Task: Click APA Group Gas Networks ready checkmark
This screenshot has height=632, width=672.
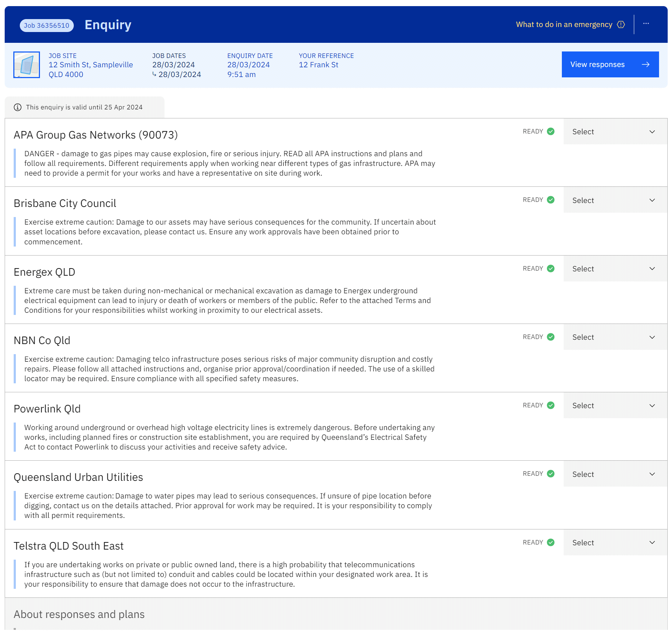Action: click(551, 131)
